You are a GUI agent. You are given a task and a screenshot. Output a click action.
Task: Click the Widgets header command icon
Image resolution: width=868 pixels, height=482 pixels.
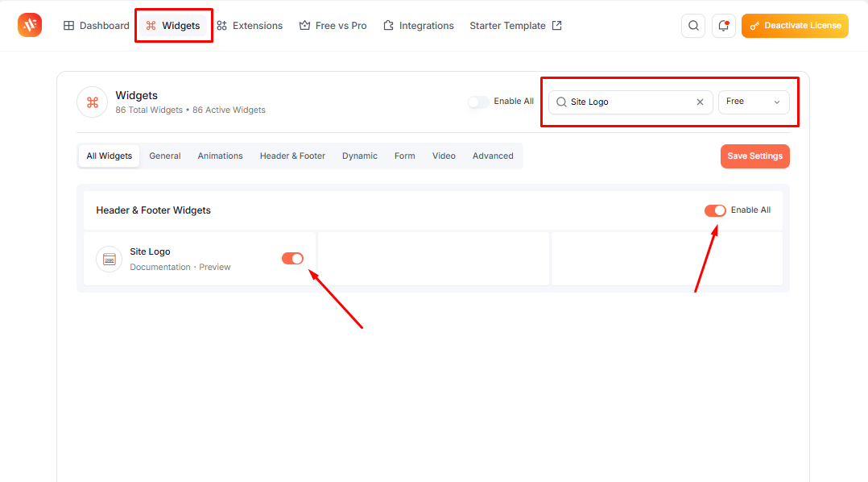[92, 102]
